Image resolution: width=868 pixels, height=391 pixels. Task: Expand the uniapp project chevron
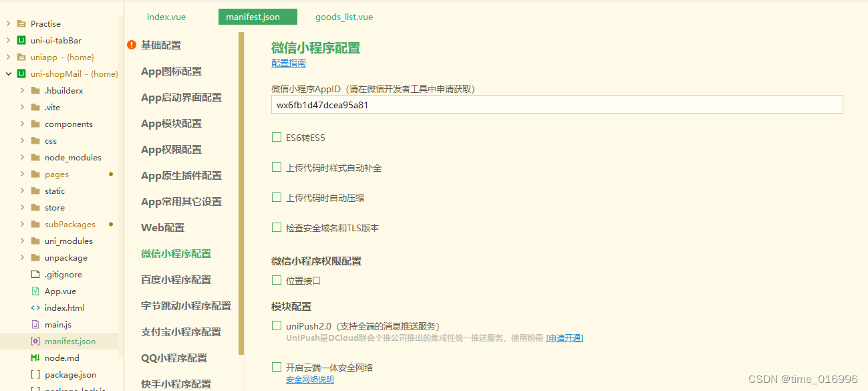(x=8, y=57)
